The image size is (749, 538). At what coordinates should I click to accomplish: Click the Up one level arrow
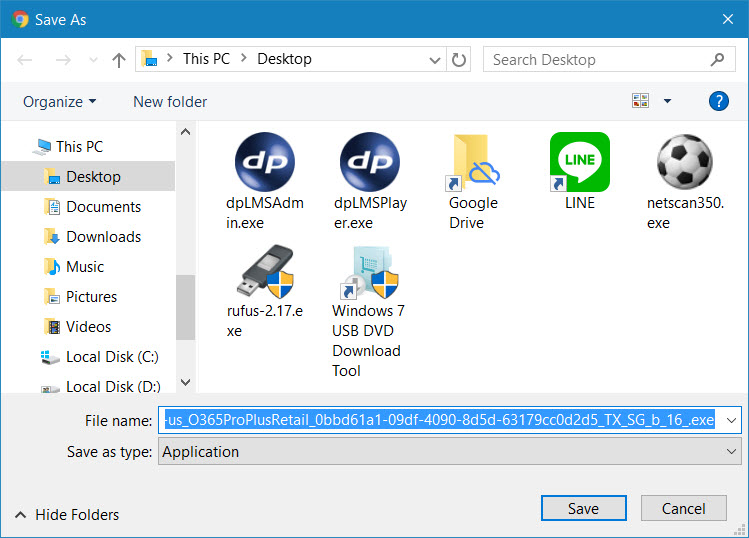pos(119,60)
